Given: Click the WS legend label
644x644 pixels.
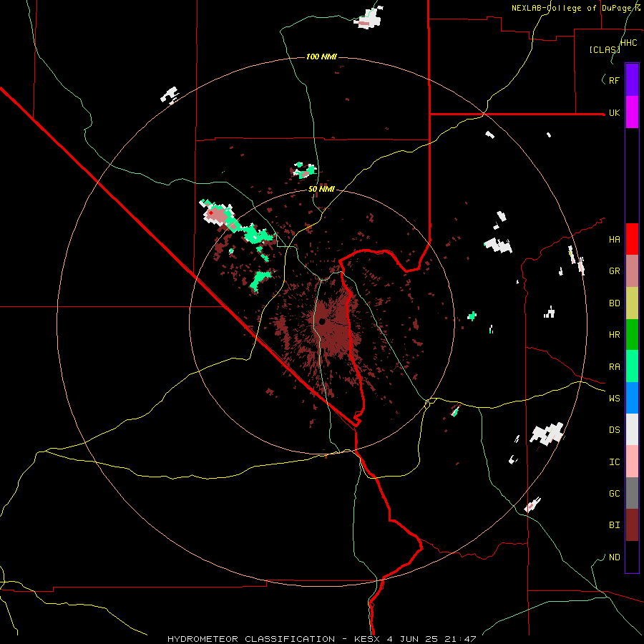Looking at the screenshot, I should [x=614, y=399].
